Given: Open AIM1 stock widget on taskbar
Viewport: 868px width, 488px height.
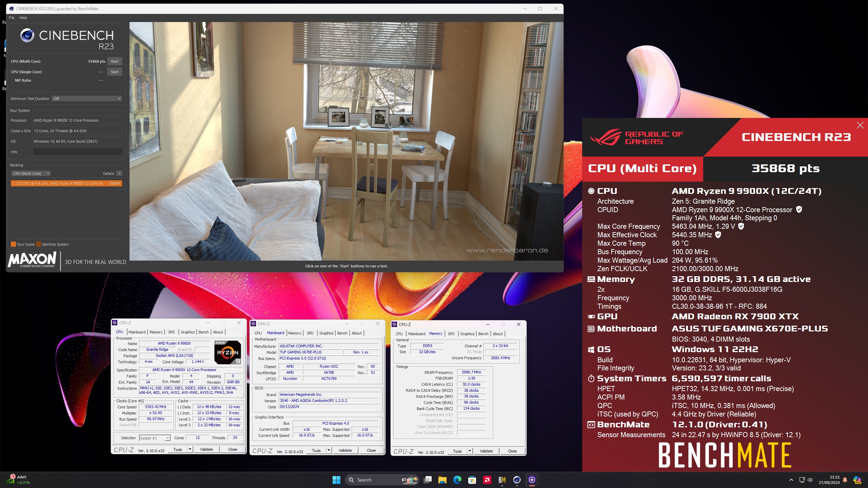Looking at the screenshot, I should coord(19,480).
